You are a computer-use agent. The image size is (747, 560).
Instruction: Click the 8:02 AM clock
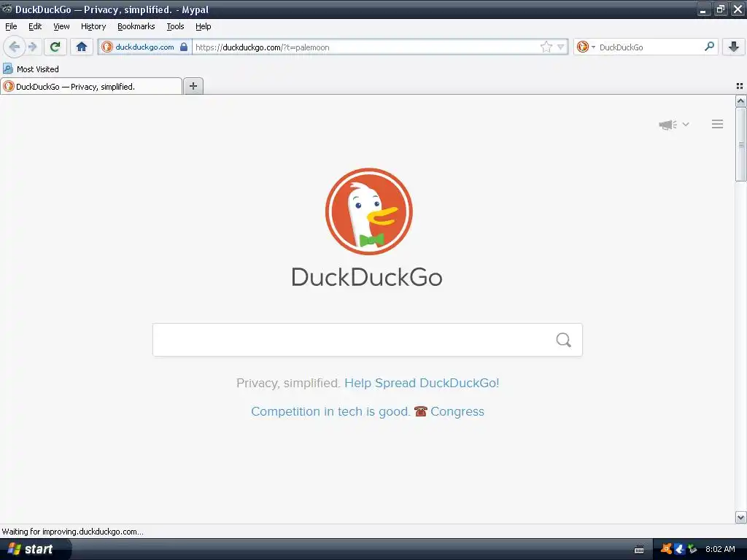720,549
